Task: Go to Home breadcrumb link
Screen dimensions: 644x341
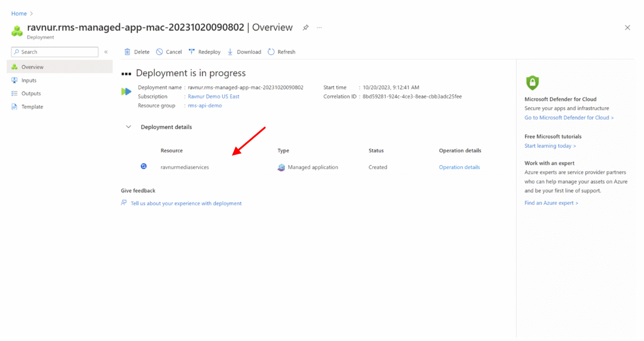Action: click(x=19, y=13)
